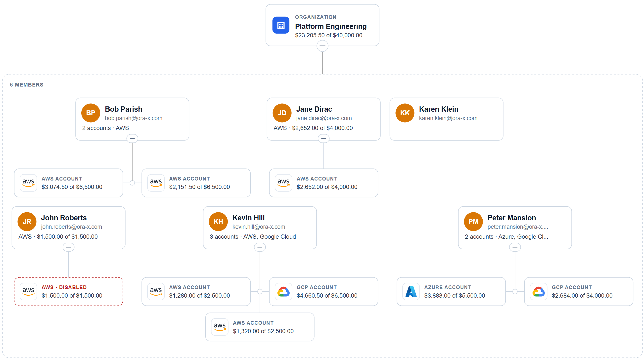
Task: Select the 'AZURE ACCOUNT' label
Action: click(x=448, y=287)
